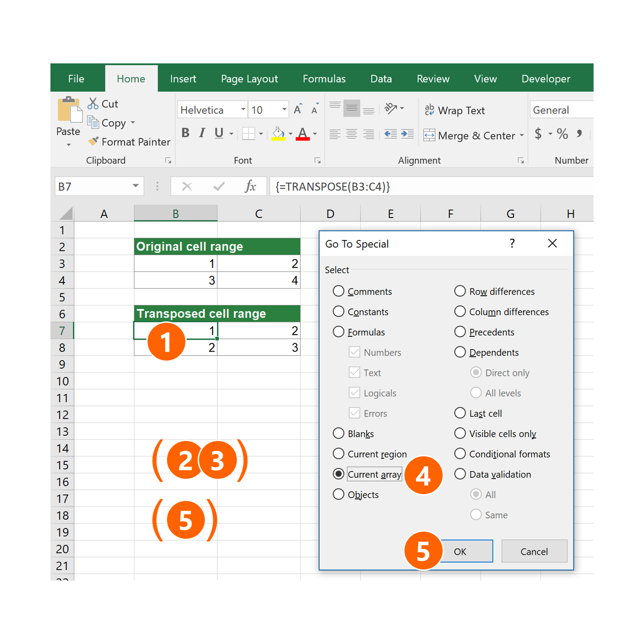
Task: Select the Constants radio button
Action: (338, 311)
